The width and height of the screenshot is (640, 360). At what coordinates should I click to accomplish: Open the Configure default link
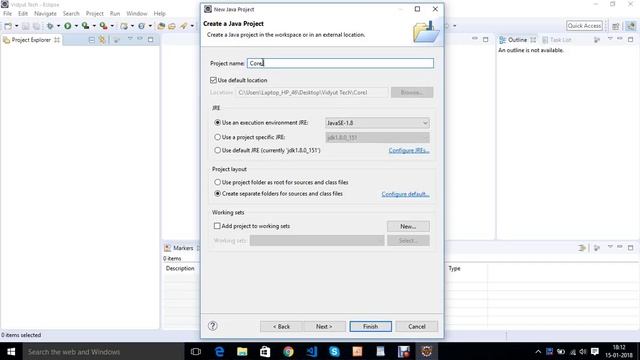[x=405, y=194]
